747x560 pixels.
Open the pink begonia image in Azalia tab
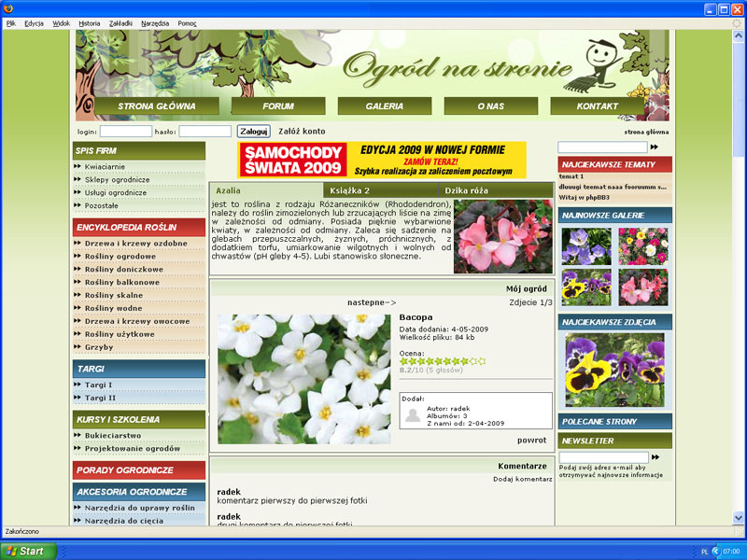click(503, 237)
